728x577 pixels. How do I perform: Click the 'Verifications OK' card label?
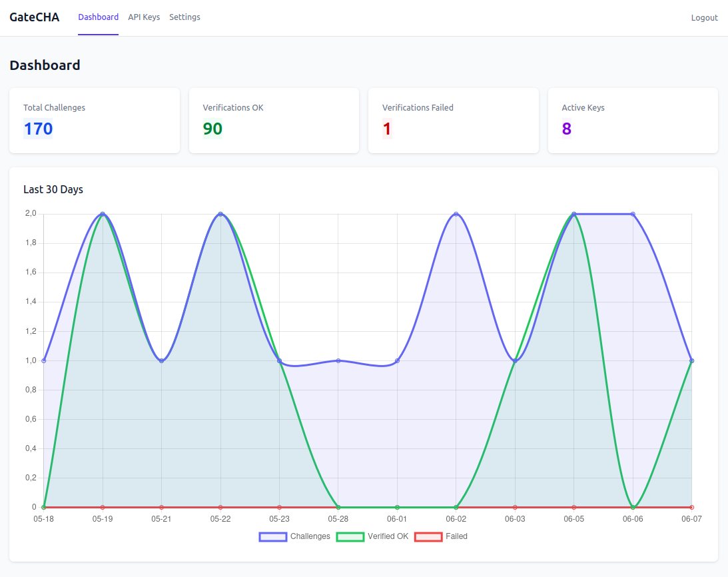point(233,107)
